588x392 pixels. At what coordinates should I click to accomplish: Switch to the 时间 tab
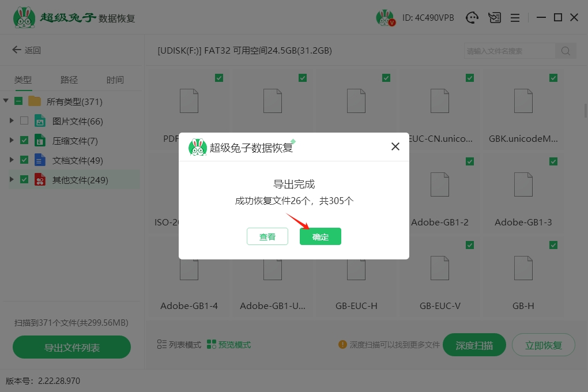[x=115, y=80]
